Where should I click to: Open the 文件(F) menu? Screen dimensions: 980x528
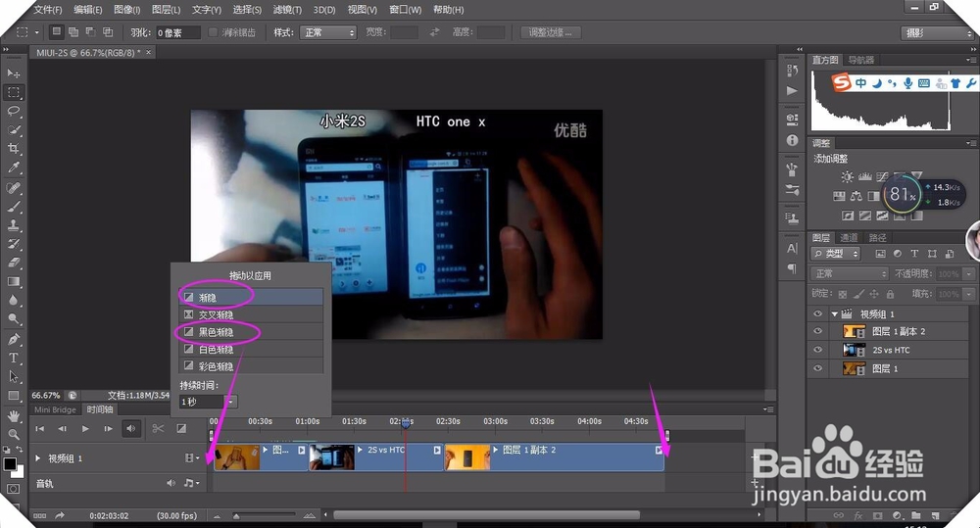point(48,10)
